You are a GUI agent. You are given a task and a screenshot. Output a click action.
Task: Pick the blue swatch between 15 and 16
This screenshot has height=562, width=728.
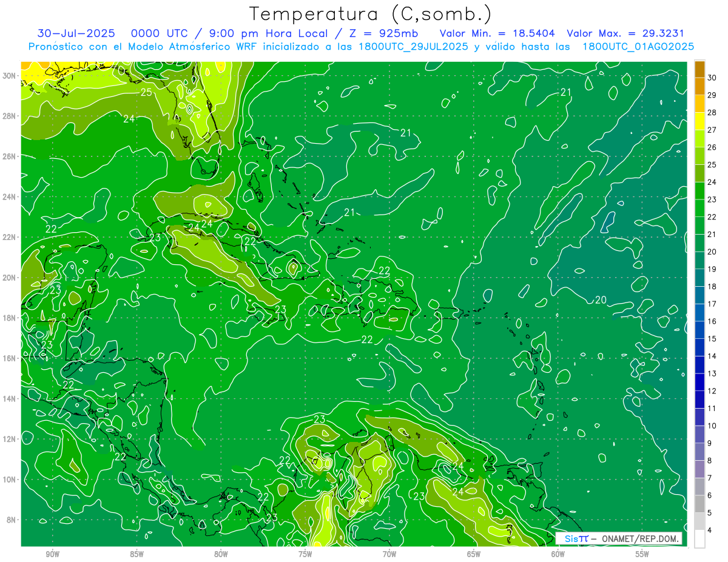click(x=699, y=330)
